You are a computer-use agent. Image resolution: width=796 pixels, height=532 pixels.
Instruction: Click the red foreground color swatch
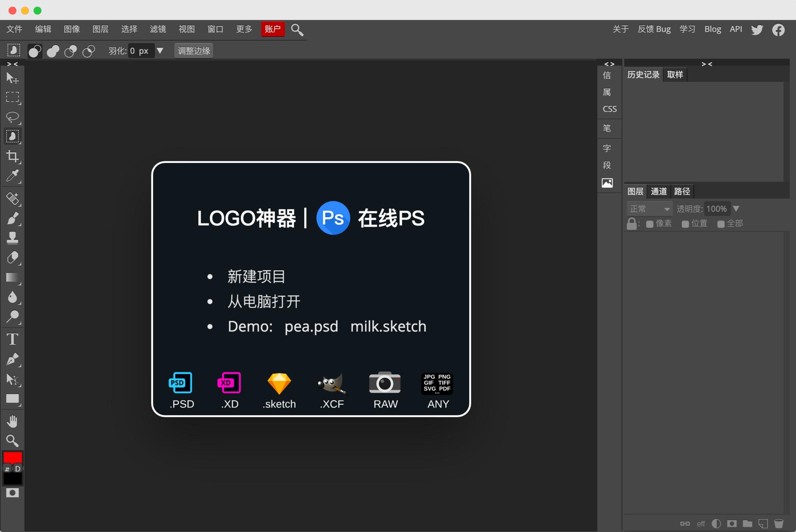12,457
